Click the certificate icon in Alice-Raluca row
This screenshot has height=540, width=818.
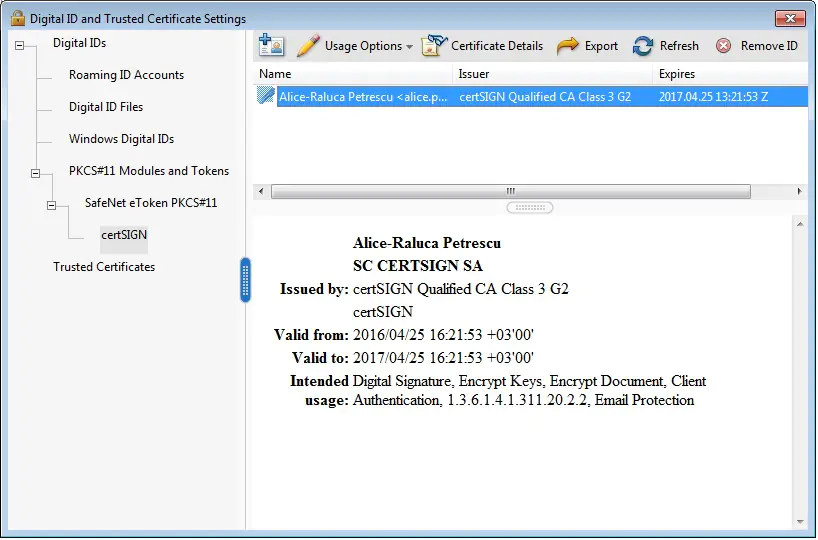(x=266, y=95)
